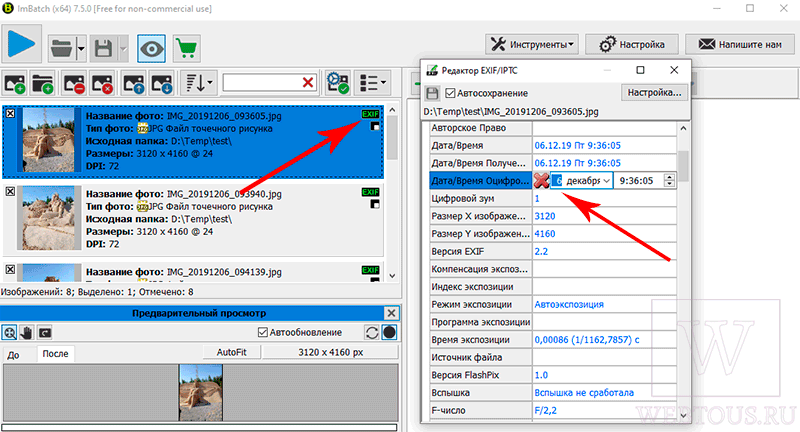This screenshot has height=432, width=800.
Task: Select the zoom tool in preview panel
Action: (x=10, y=333)
